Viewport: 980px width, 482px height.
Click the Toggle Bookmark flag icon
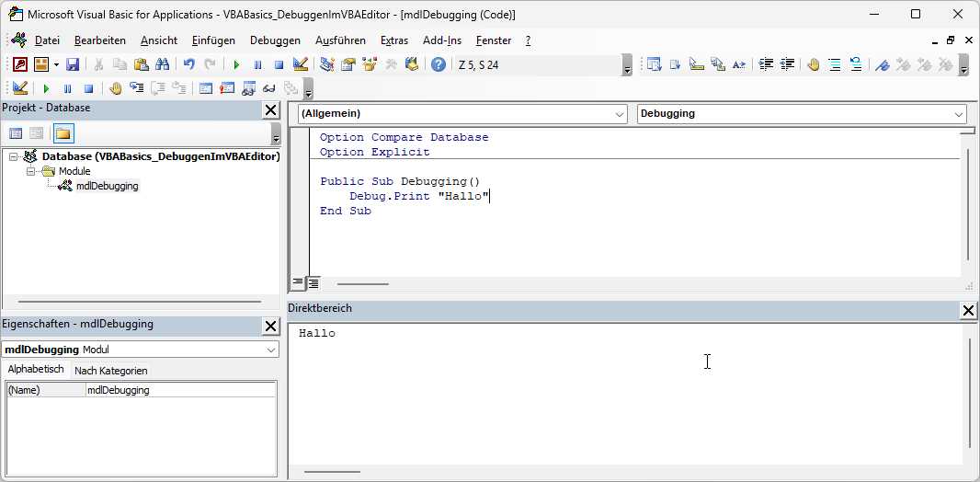click(883, 64)
